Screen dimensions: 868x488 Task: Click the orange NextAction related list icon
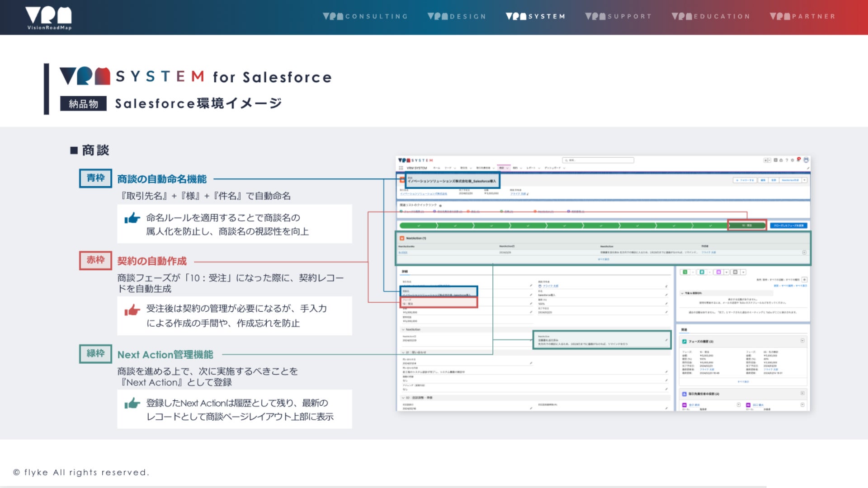point(402,238)
